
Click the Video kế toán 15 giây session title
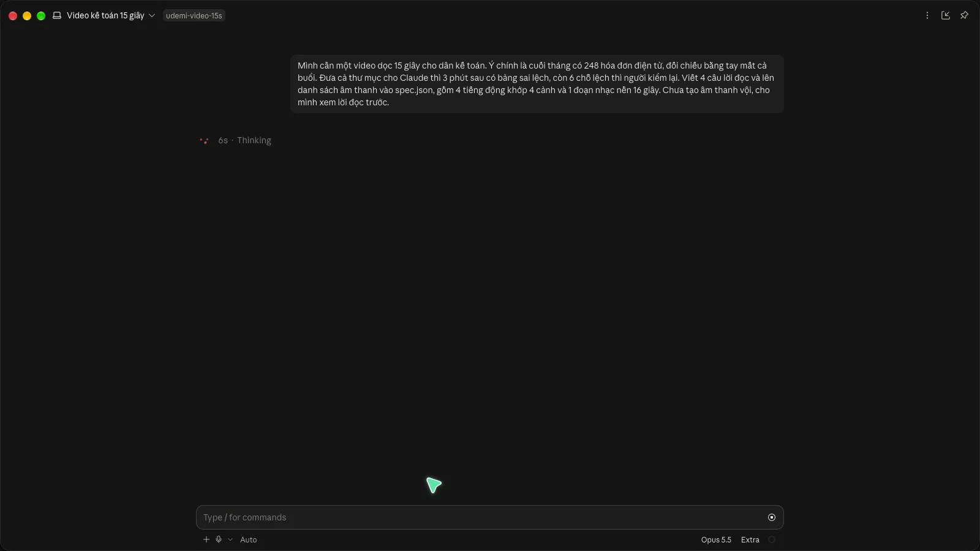click(105, 15)
